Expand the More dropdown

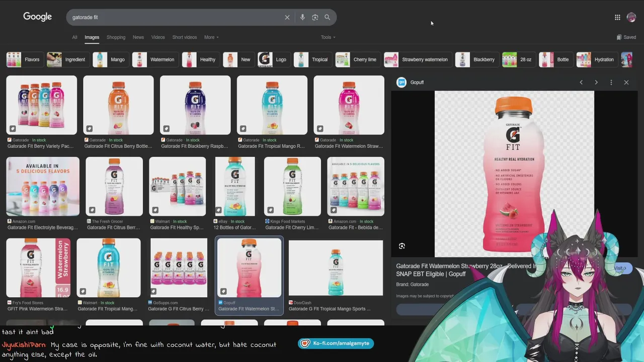[211, 37]
